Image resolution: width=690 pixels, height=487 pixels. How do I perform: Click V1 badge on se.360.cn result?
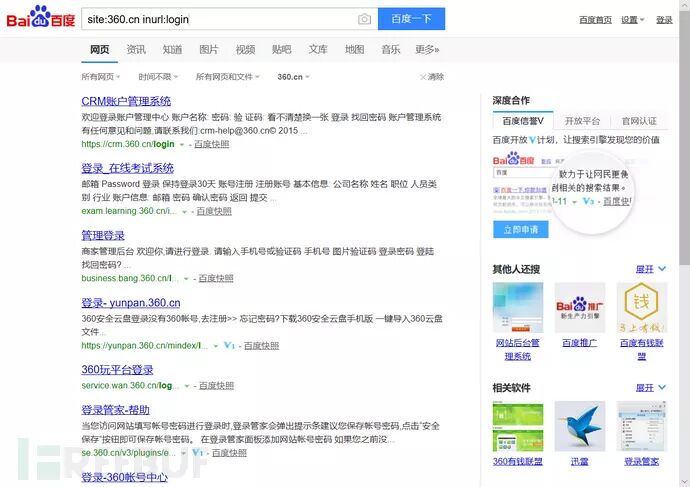[x=198, y=452]
